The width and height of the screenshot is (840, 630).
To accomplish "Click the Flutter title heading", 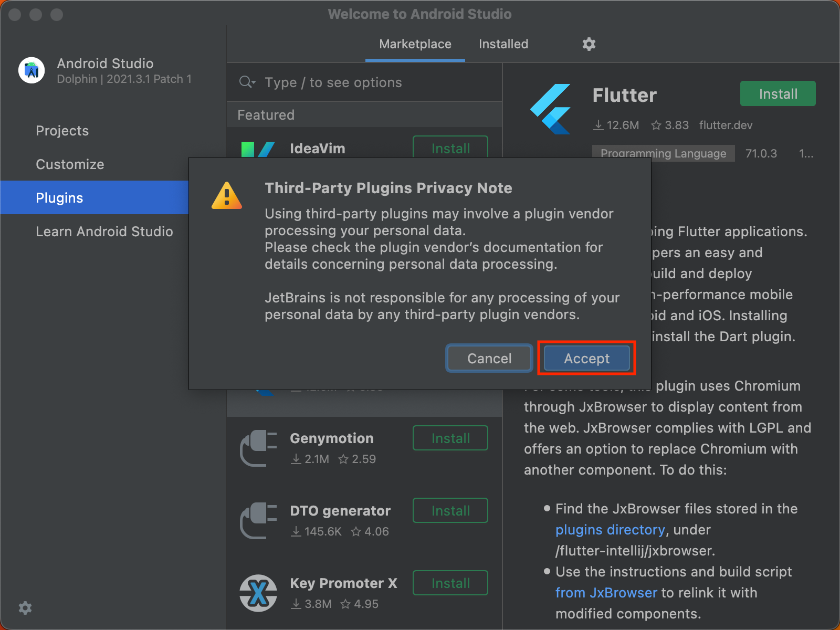I will tap(625, 96).
